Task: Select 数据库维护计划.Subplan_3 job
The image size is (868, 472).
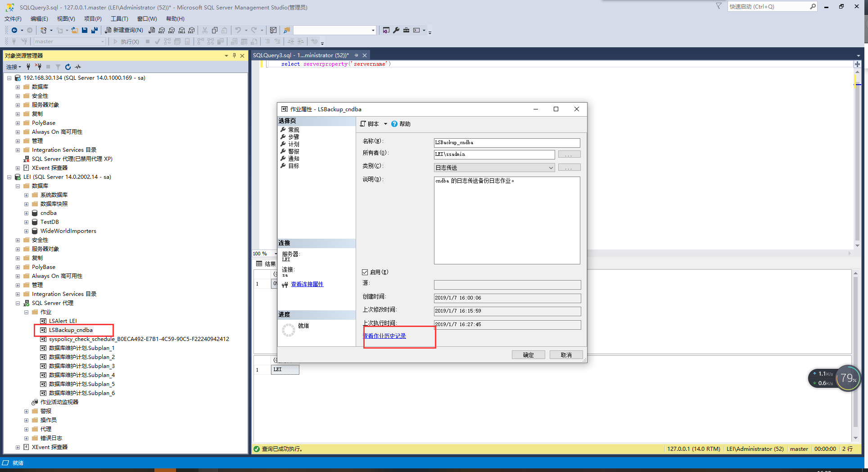Action: tap(81, 366)
